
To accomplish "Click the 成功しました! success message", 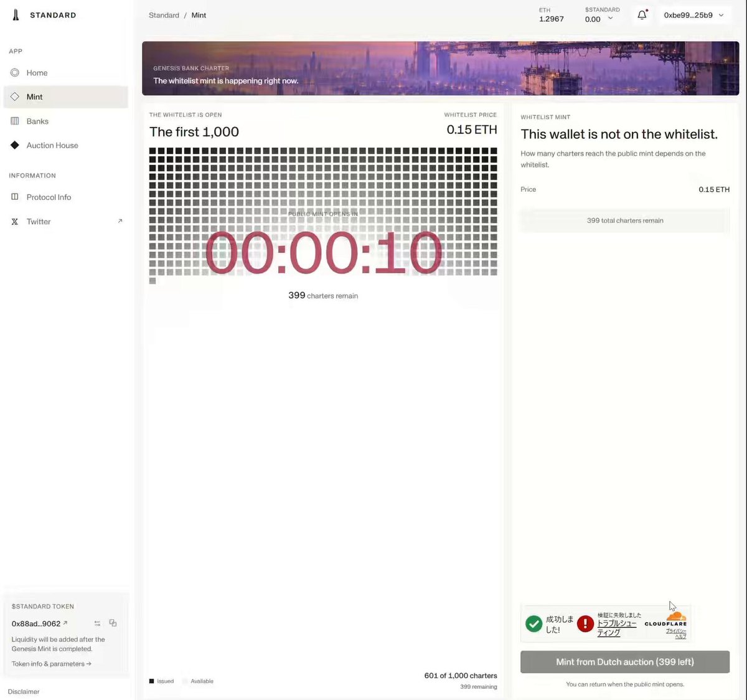I will [x=560, y=625].
